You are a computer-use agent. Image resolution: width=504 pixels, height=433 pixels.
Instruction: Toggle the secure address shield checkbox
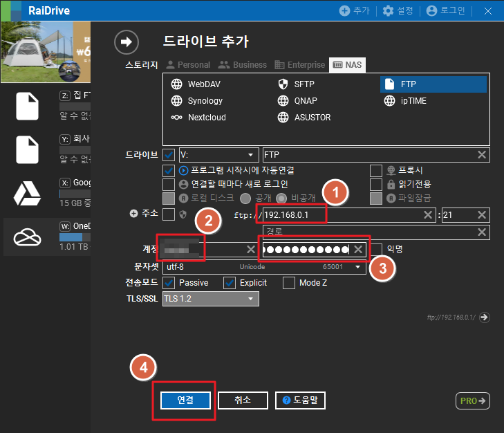169,214
